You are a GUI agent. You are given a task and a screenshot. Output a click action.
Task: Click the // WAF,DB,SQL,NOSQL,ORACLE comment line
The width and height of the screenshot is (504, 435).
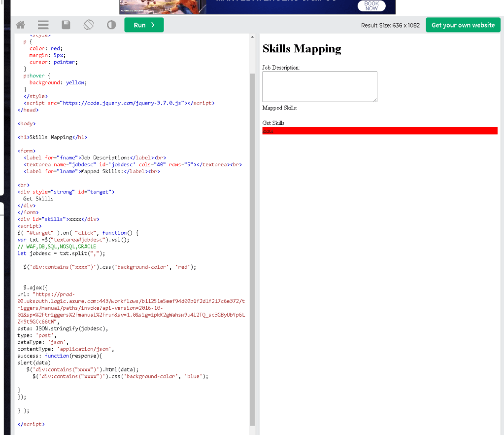click(x=57, y=247)
